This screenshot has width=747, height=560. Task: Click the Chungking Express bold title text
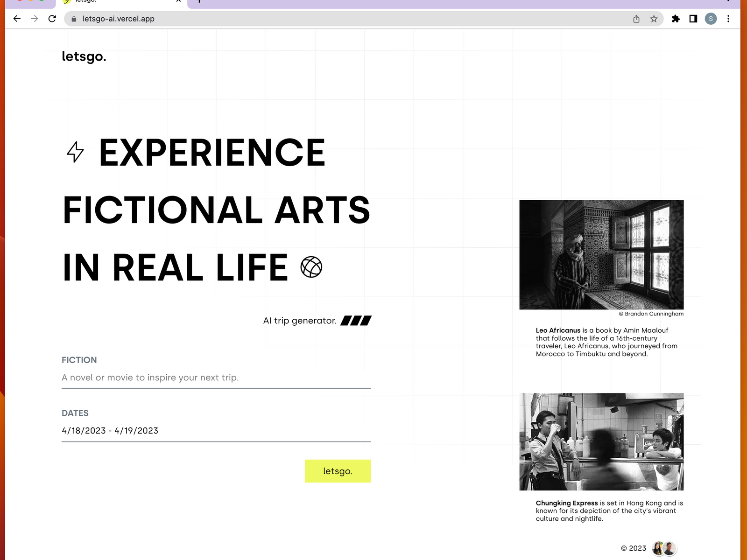567,503
